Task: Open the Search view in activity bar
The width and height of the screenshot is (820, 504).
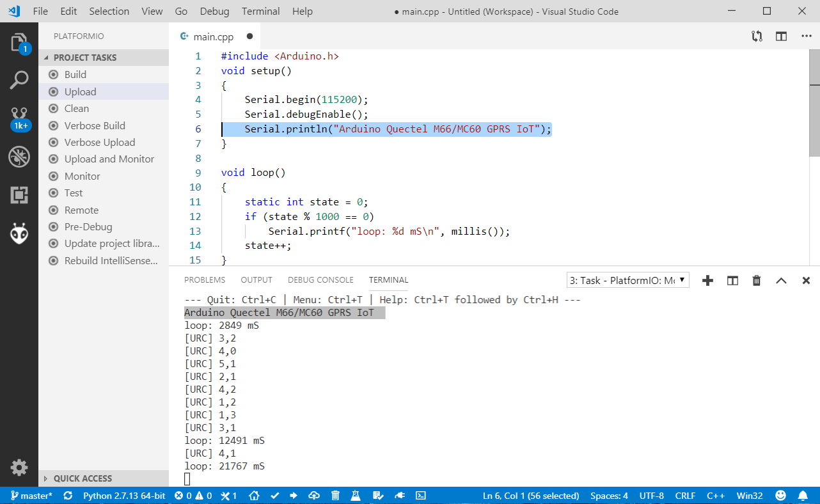Action: coord(19,81)
